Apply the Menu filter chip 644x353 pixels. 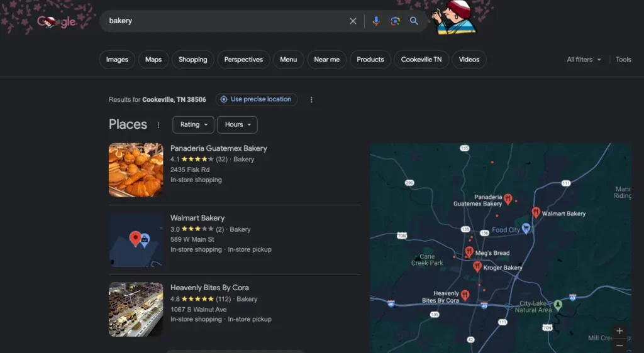tap(288, 60)
